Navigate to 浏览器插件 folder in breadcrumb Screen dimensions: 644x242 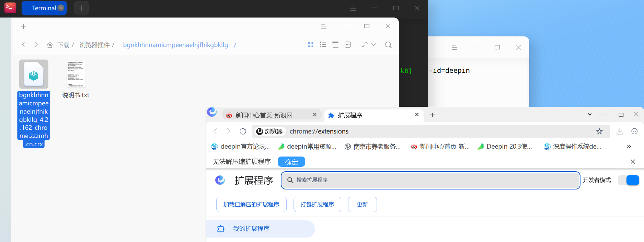[95, 45]
